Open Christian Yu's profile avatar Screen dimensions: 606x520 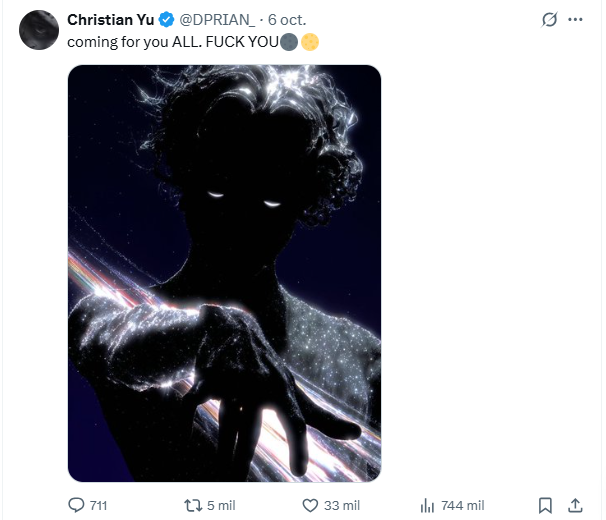pos(38,30)
